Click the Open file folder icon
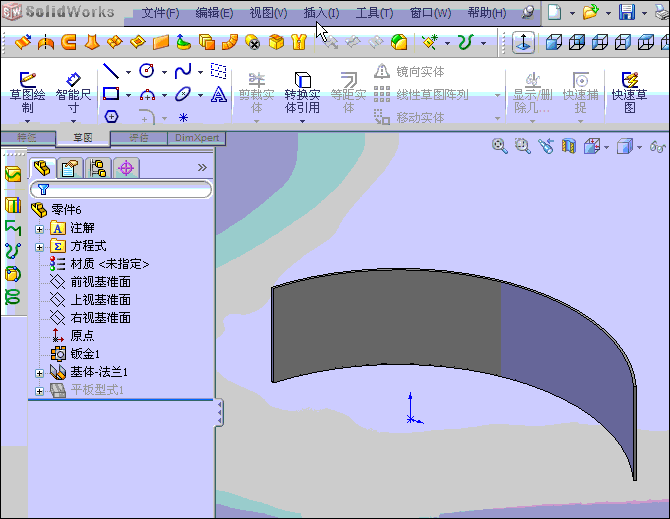 pos(591,12)
